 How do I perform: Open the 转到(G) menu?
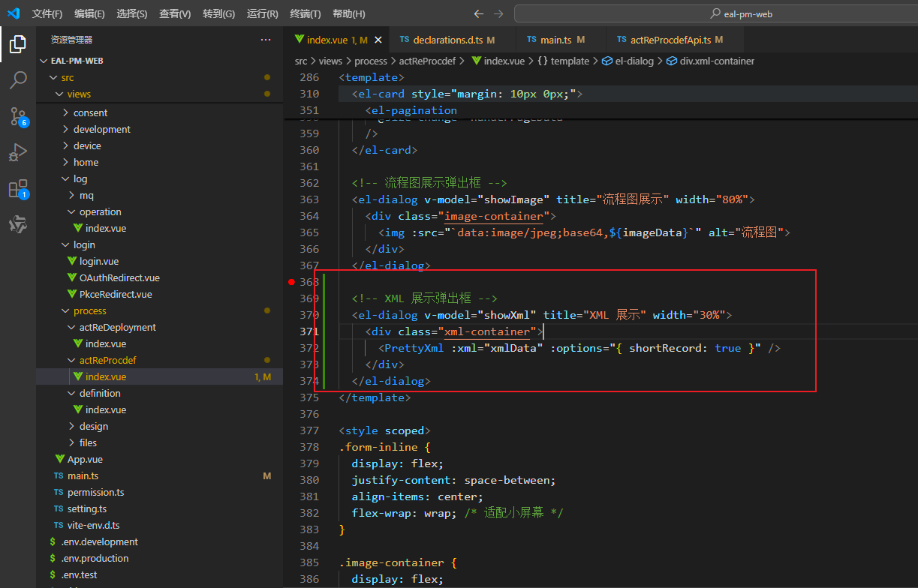[x=218, y=14]
